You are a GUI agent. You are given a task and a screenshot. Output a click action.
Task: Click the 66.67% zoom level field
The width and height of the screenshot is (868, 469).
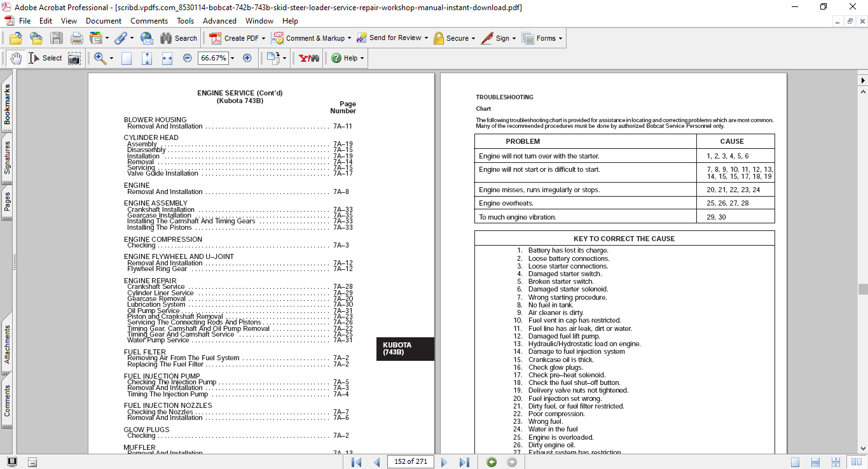click(x=213, y=58)
